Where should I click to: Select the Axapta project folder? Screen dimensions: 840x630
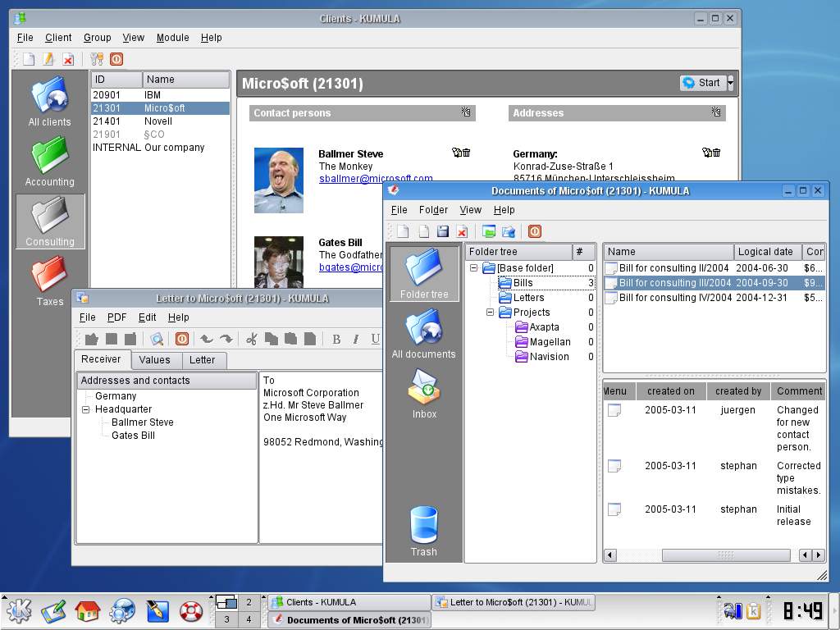(544, 326)
